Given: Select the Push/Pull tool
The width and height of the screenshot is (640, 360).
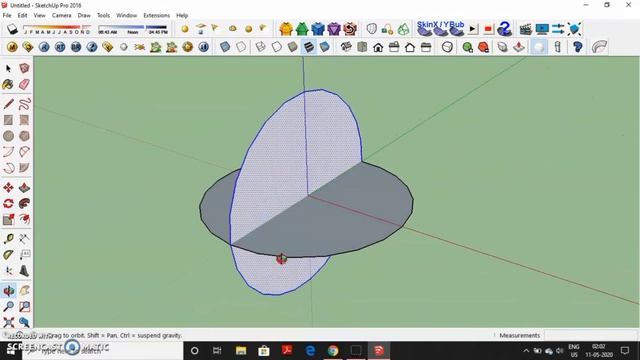Looking at the screenshot, I should pyautogui.click(x=24, y=187).
